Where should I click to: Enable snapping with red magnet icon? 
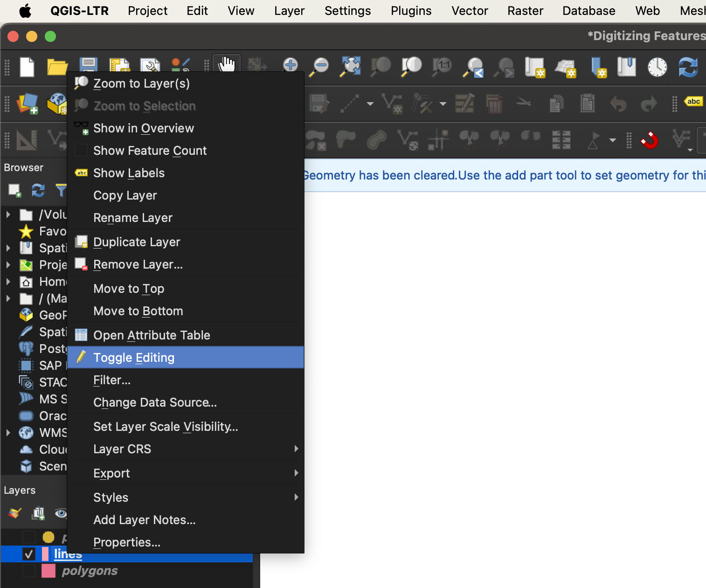click(x=649, y=140)
